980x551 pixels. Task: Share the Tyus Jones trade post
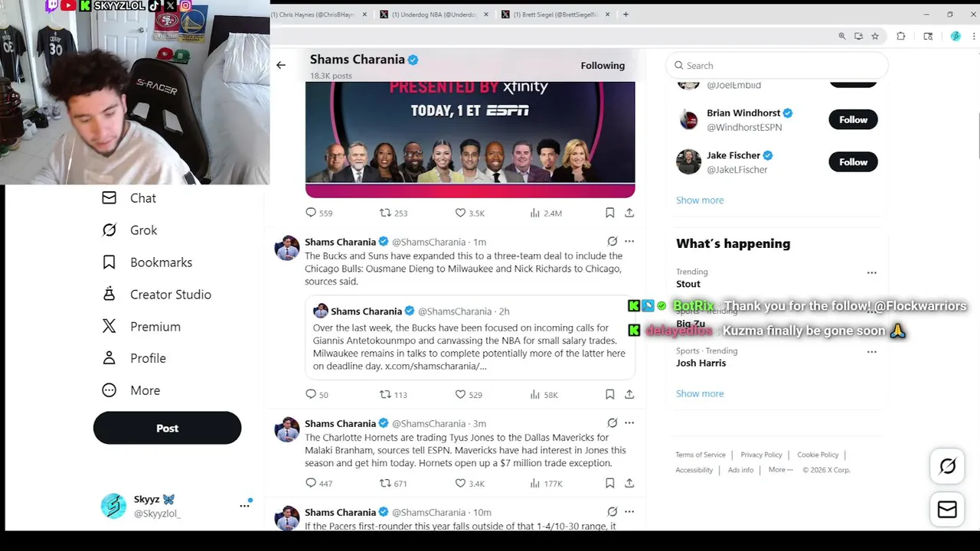[x=629, y=483]
